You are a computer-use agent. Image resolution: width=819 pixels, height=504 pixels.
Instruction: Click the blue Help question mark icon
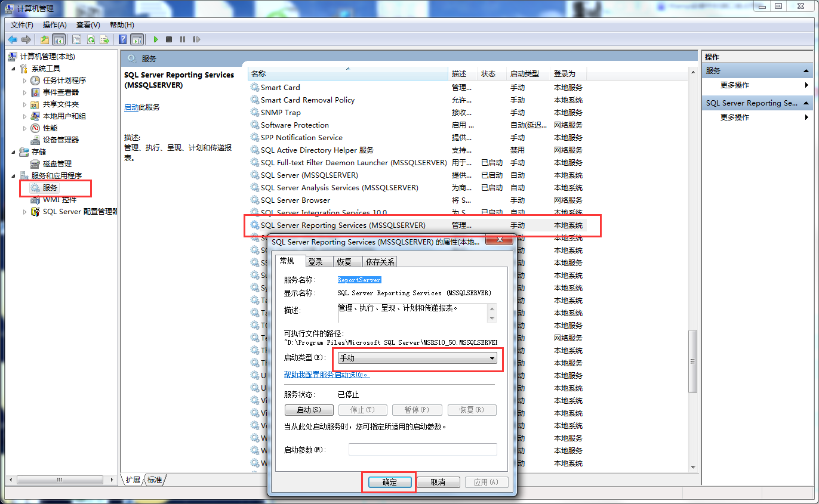coord(123,39)
